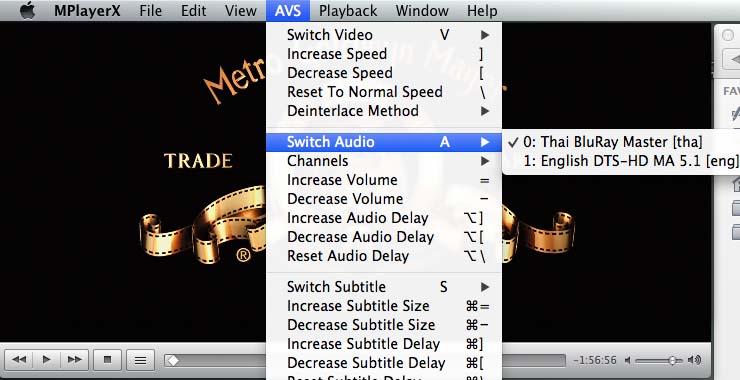Viewport: 740px width, 380px height.
Task: Open the playlist with the list button
Action: point(140,360)
